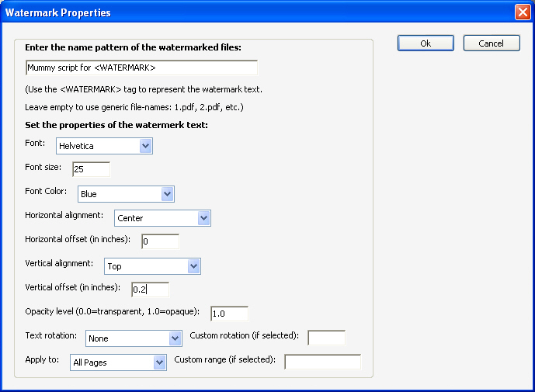535x392 pixels.
Task: Click the Horizontal offset input box
Action: [161, 241]
